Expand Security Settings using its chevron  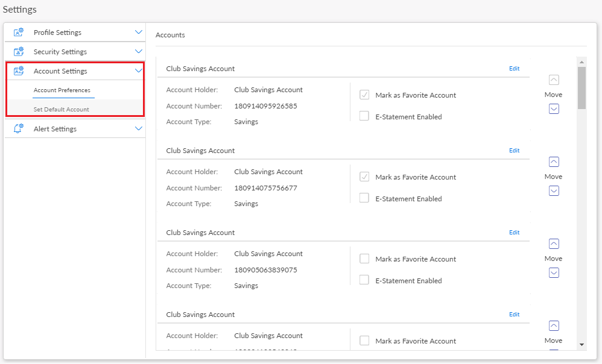[139, 52]
